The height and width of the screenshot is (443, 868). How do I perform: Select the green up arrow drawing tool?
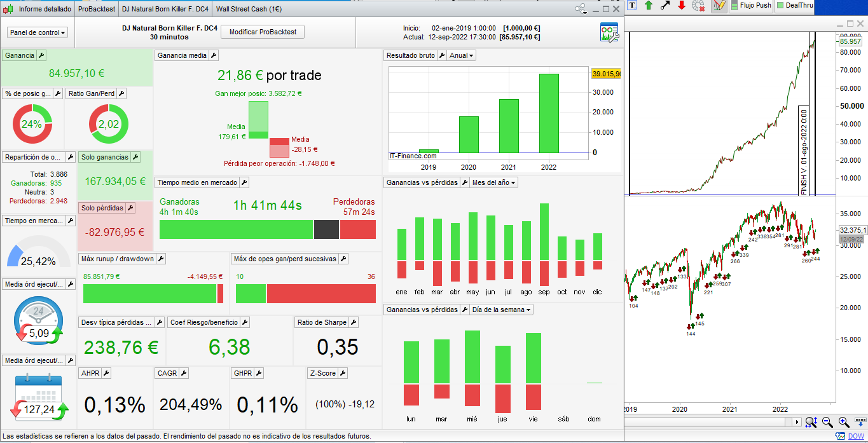(x=649, y=6)
